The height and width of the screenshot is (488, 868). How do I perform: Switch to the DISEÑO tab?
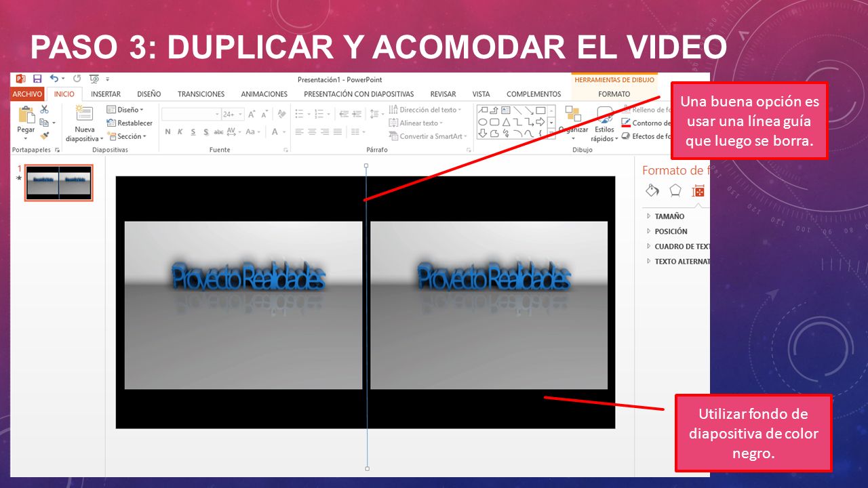click(x=149, y=94)
